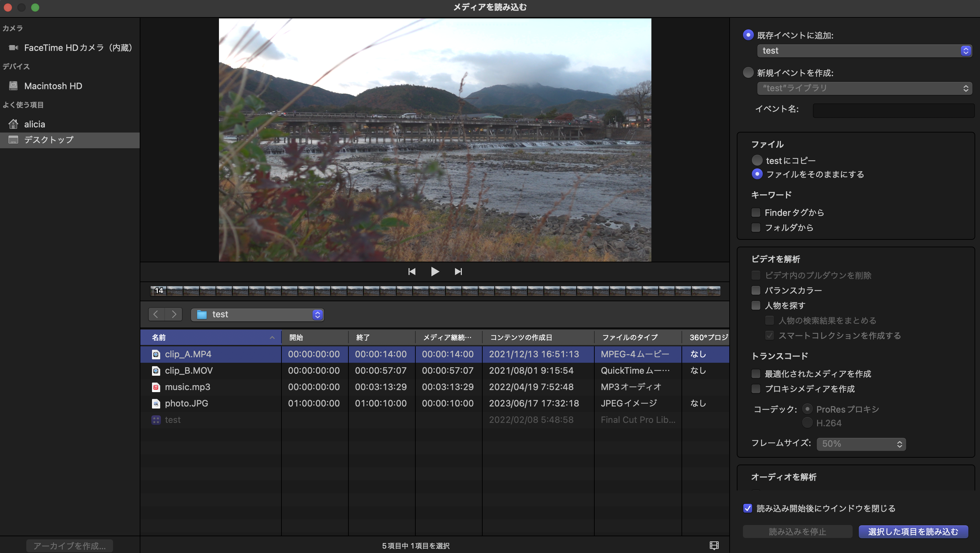Click the filmstrip view icon at bottom
The height and width of the screenshot is (553, 980).
714,545
